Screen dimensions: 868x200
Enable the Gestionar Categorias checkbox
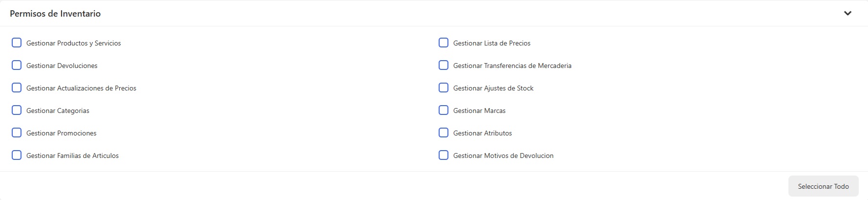point(17,111)
